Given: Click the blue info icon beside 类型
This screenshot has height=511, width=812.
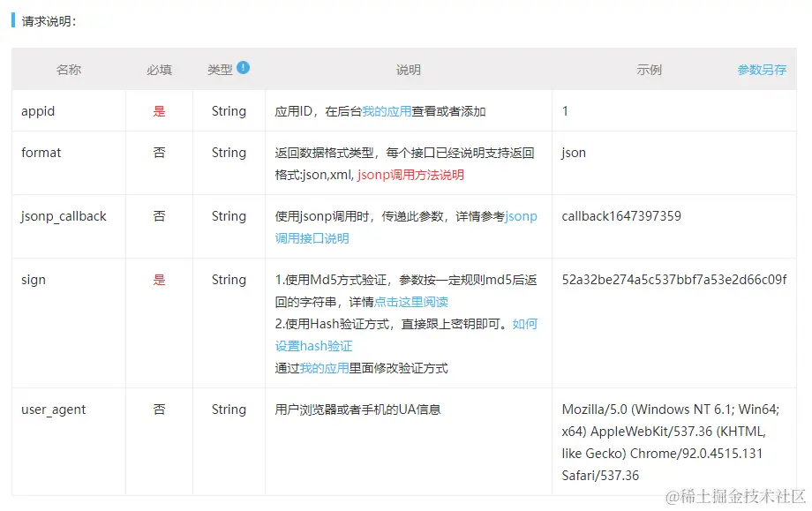Looking at the screenshot, I should click(243, 68).
